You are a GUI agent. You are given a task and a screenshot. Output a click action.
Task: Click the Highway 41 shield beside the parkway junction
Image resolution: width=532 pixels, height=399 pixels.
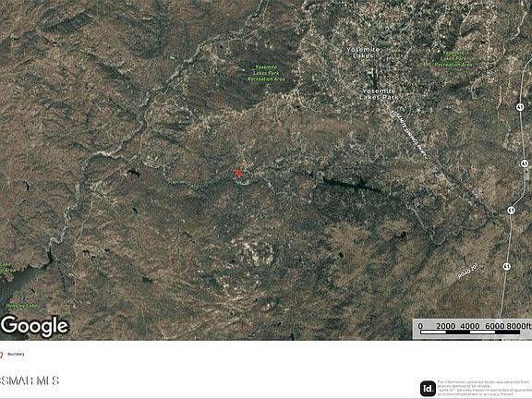coord(512,210)
